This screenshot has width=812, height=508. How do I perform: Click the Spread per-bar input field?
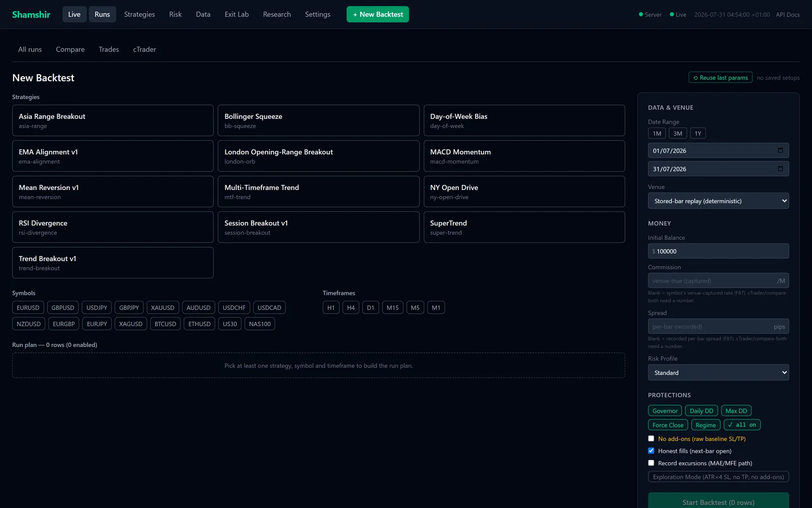(x=718, y=326)
